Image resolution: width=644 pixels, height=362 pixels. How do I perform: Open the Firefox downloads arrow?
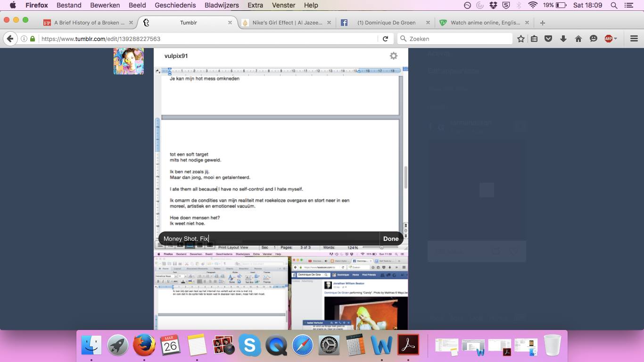click(563, 39)
